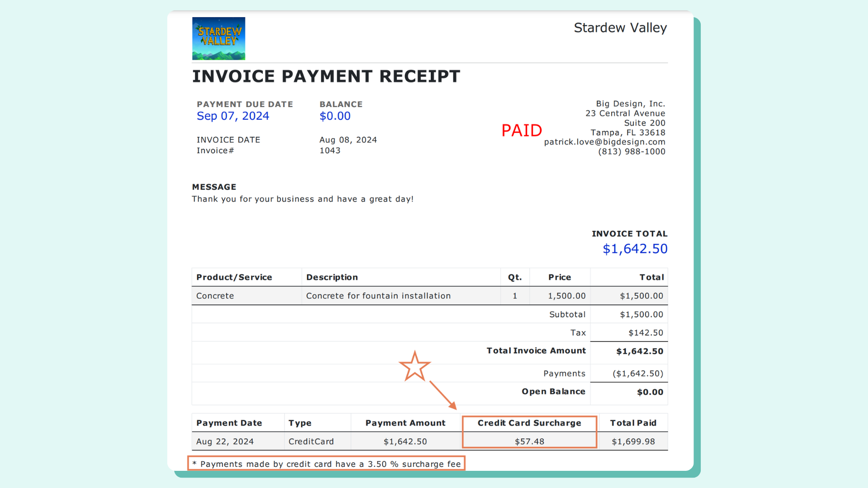Click the Open Balance $0.00 value
Screen dimensions: 868x488
(650, 392)
